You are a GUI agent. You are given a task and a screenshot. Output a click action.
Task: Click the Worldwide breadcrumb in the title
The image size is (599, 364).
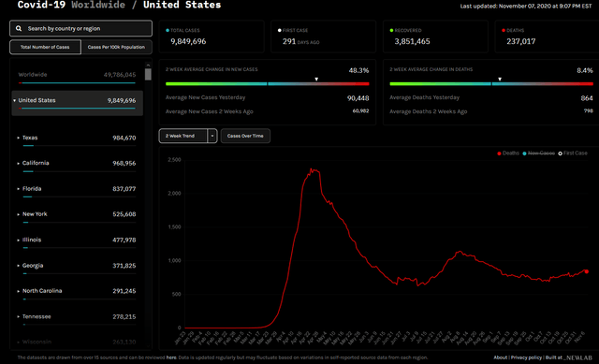tap(98, 5)
